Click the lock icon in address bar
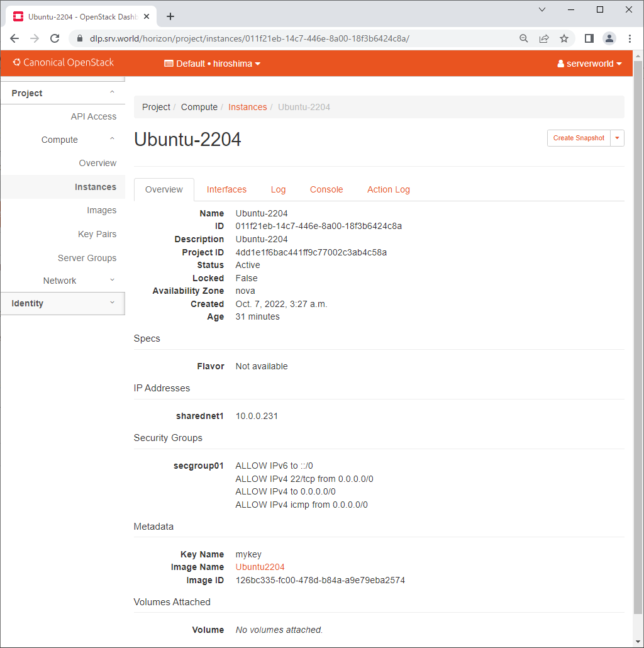This screenshot has height=648, width=644. [80, 38]
